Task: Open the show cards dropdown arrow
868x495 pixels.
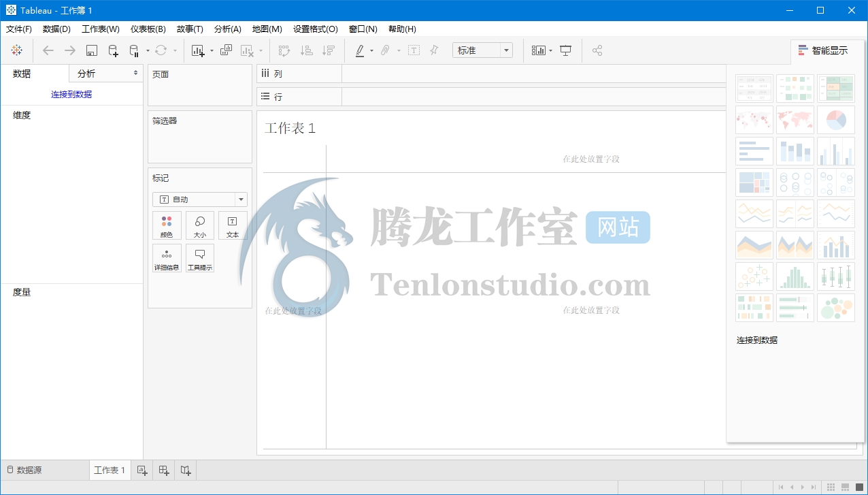Action: [550, 50]
